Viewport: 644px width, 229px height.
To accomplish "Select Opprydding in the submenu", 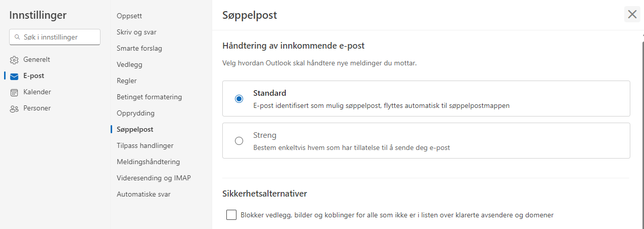I will click(x=135, y=113).
